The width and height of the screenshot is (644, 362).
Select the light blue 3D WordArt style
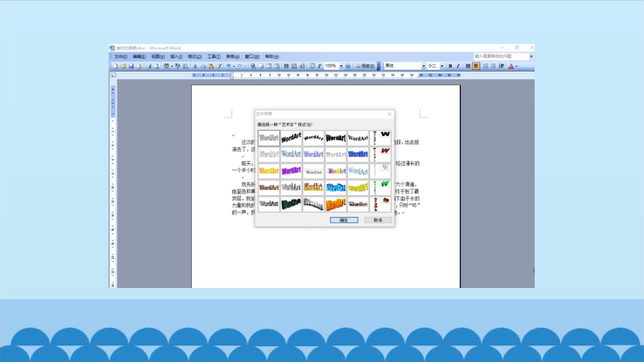point(335,188)
